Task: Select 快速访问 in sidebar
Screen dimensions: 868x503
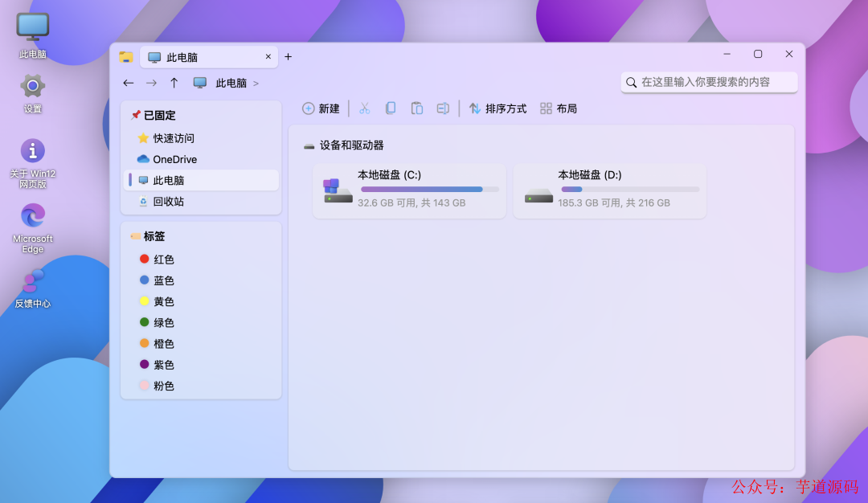Action: point(201,138)
